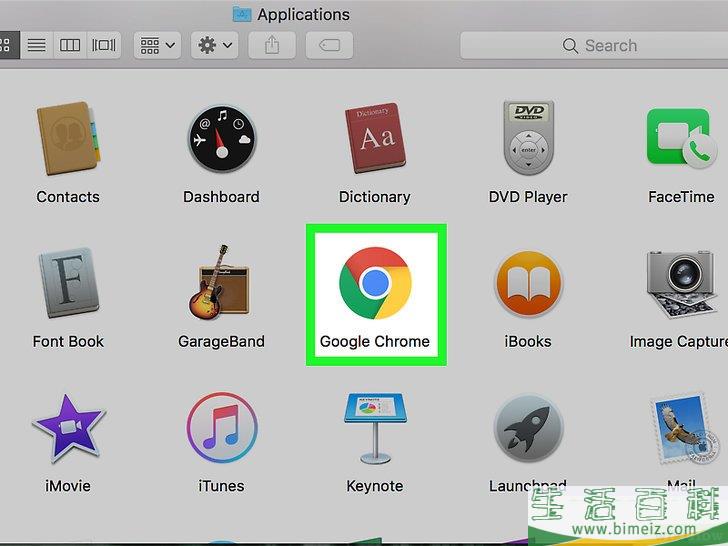Click the Dashboard label text
The width and height of the screenshot is (728, 546).
[x=221, y=197]
